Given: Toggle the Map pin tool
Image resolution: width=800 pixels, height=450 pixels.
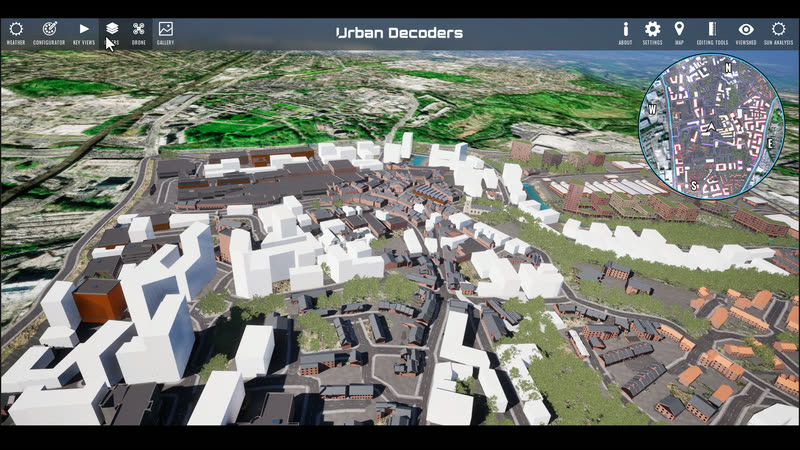Looking at the screenshot, I should [x=679, y=34].
